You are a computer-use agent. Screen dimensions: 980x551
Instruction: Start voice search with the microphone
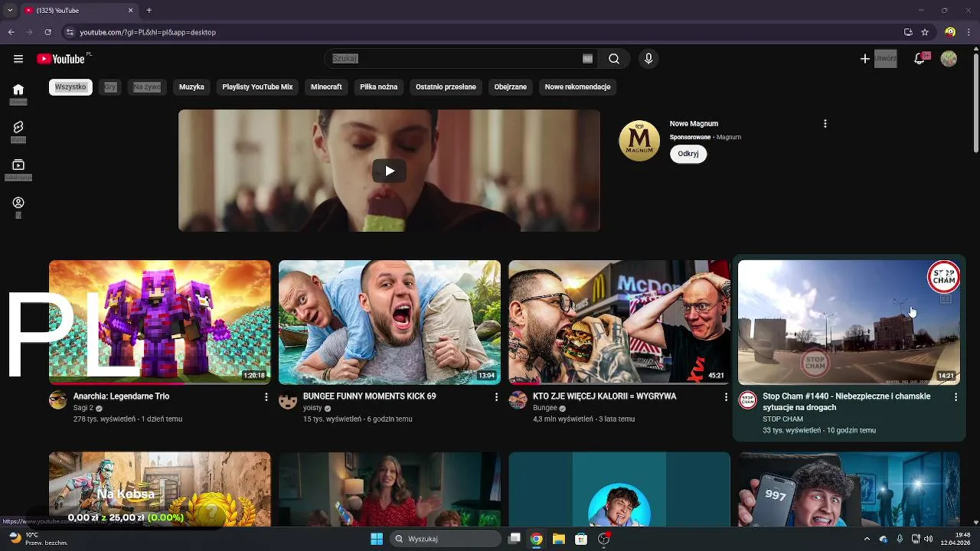click(648, 59)
